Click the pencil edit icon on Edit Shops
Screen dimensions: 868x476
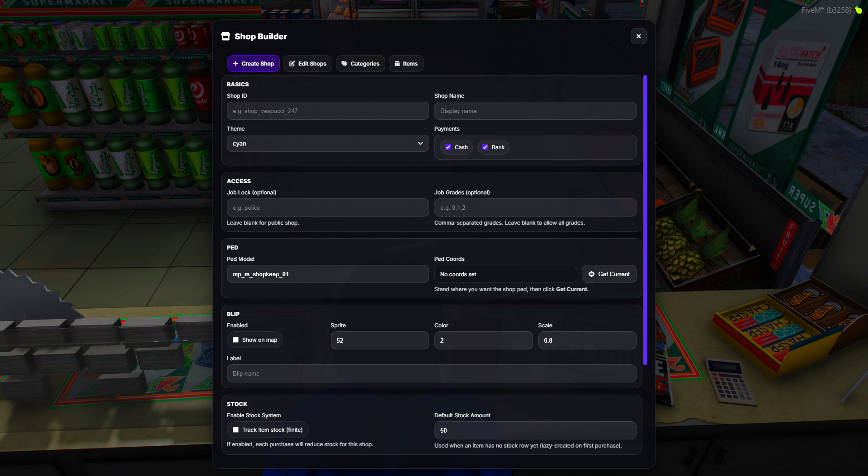point(292,64)
